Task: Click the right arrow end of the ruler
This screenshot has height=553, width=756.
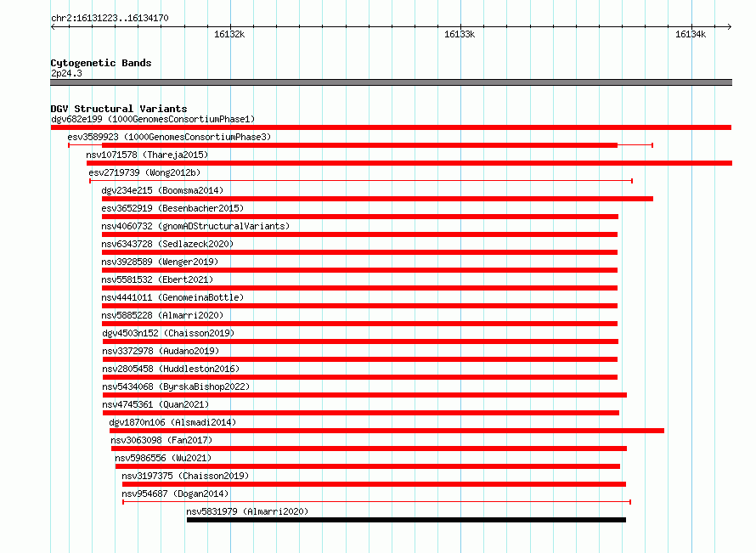Action: 730,27
